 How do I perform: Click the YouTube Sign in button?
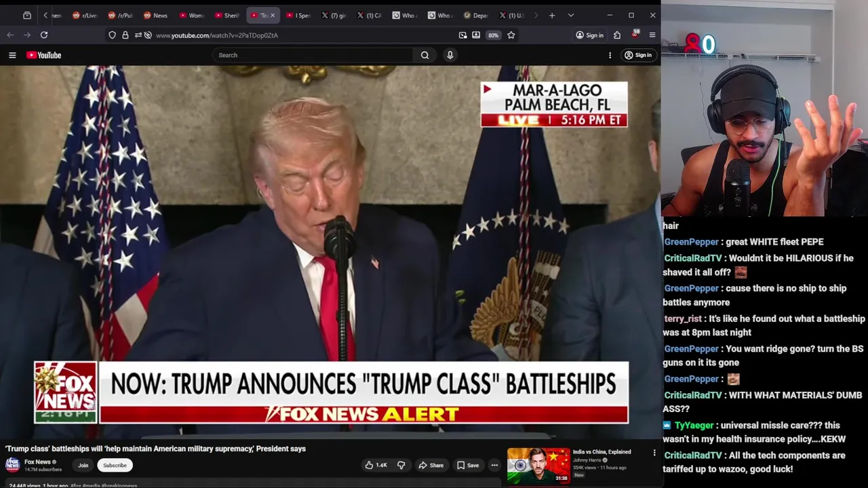[x=638, y=55]
